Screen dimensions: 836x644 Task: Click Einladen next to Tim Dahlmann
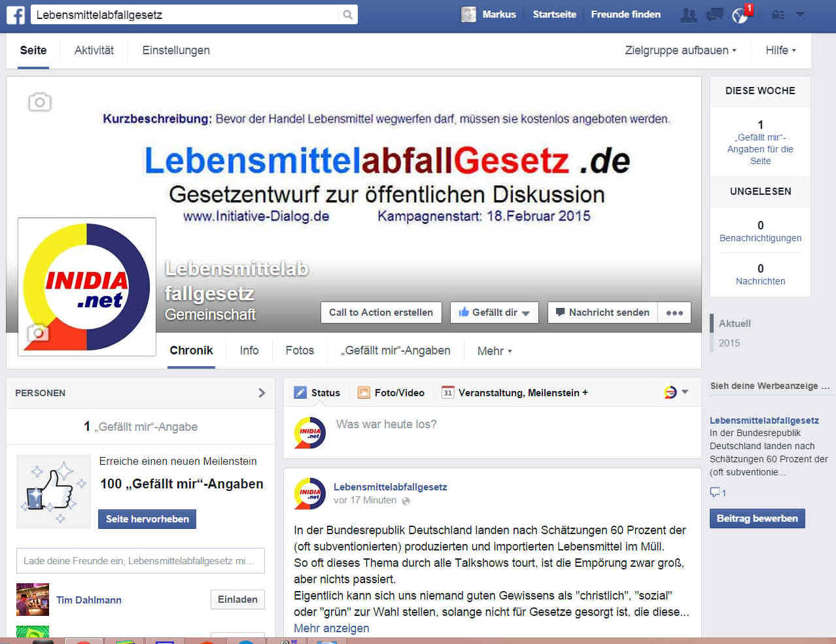237,600
